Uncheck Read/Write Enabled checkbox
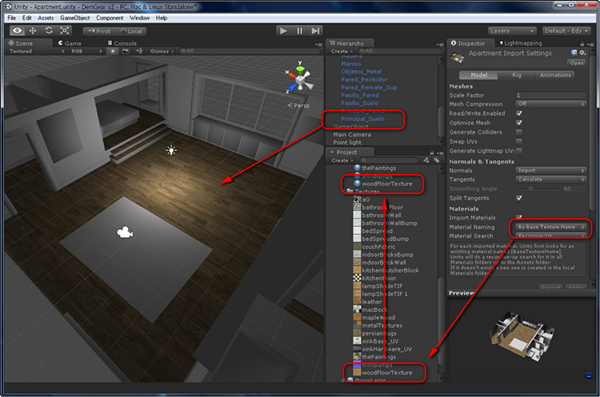 (x=519, y=113)
